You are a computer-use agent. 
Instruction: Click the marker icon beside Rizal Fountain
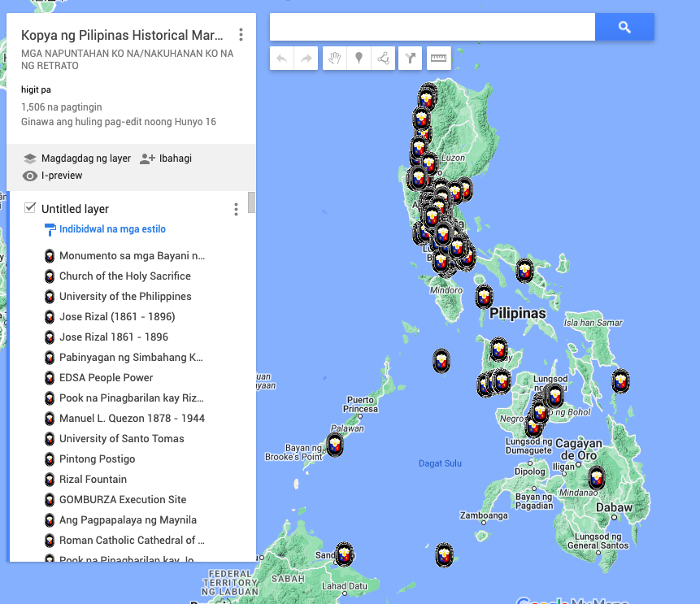(x=50, y=480)
